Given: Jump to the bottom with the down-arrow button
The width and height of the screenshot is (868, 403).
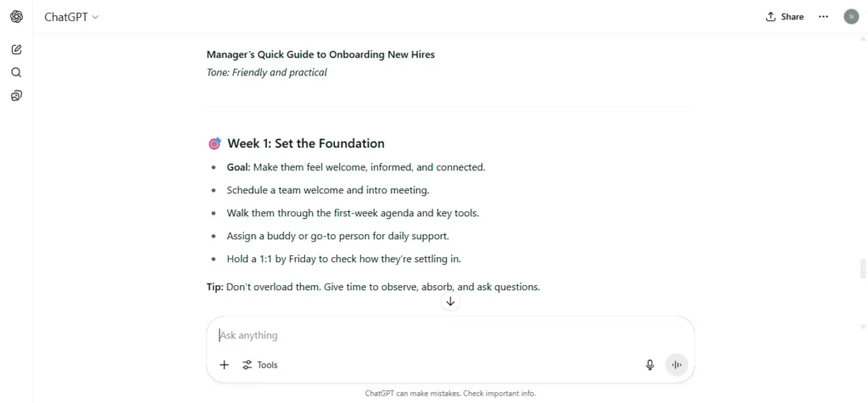Looking at the screenshot, I should point(451,301).
